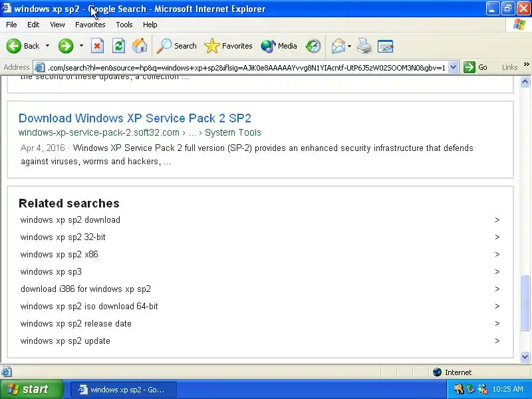Click arrow beside 'windows xp sp3'

coord(497,272)
